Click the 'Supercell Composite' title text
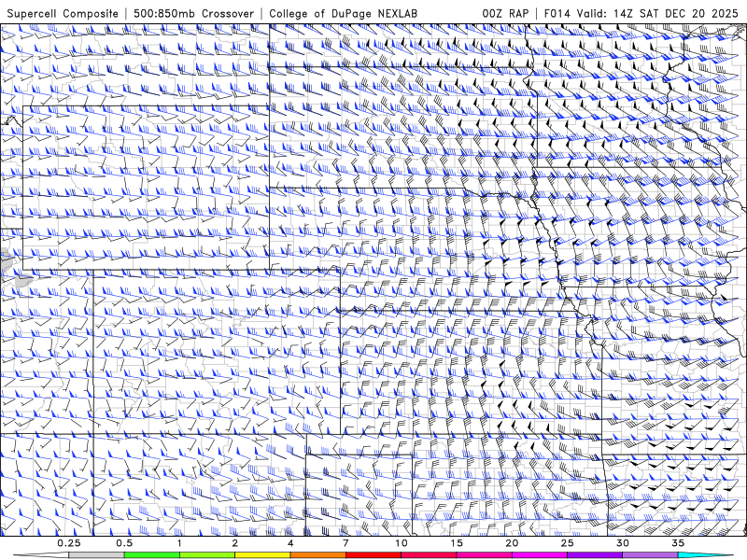Image resolution: width=747 pixels, height=560 pixels. (x=63, y=13)
